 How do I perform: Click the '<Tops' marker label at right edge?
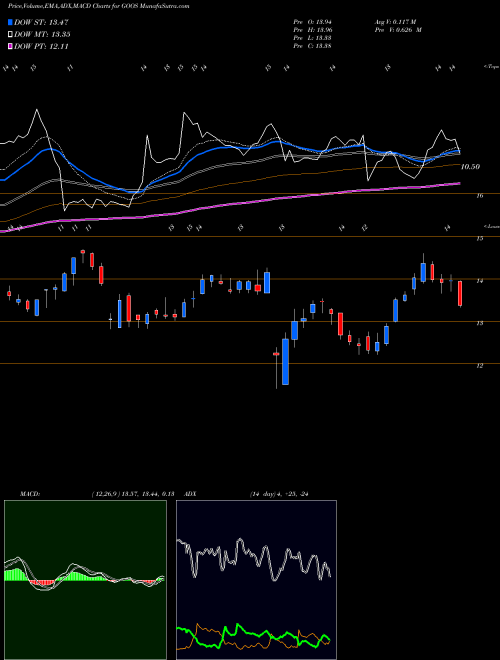[x=491, y=66]
